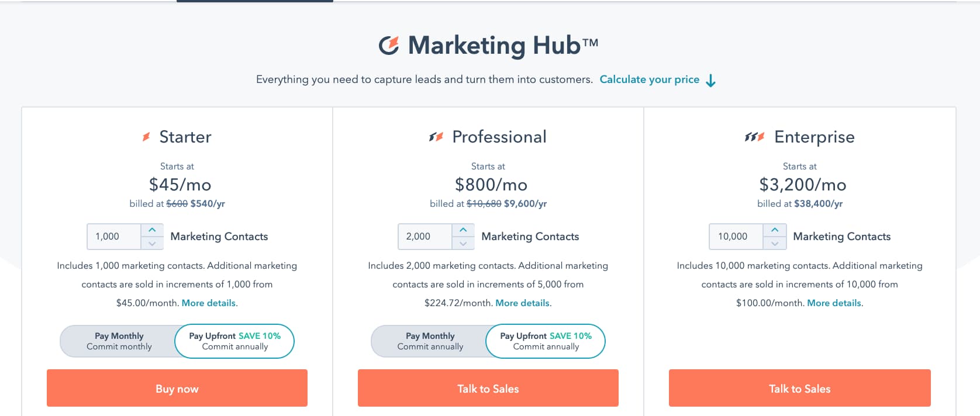
Task: Click the down arrow on Enterprise contacts stepper
Action: pyautogui.click(x=775, y=242)
